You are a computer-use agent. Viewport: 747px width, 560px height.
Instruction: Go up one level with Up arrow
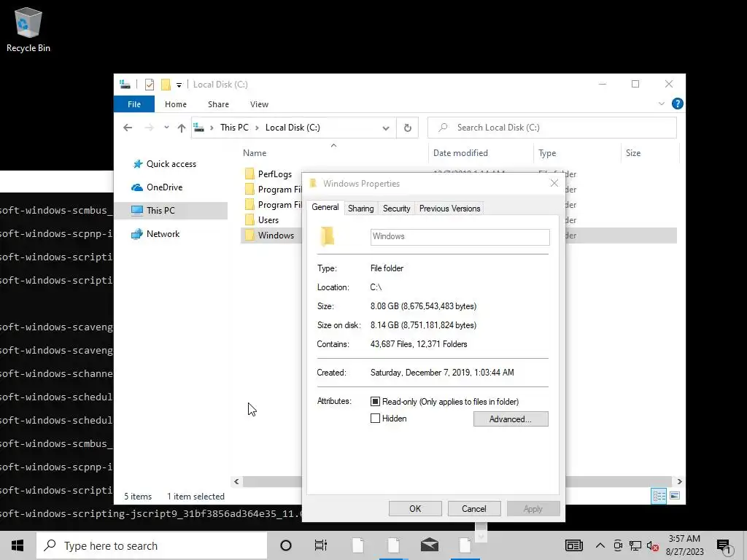[182, 128]
